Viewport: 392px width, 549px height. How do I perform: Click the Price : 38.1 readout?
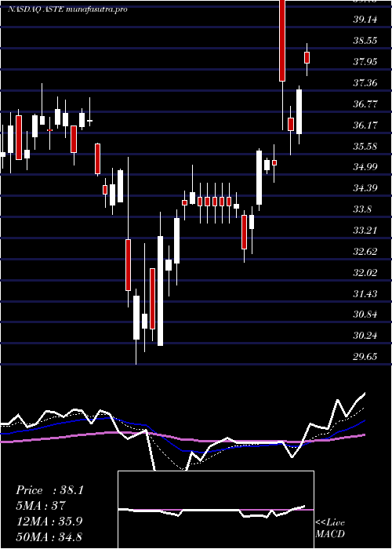click(x=49, y=490)
